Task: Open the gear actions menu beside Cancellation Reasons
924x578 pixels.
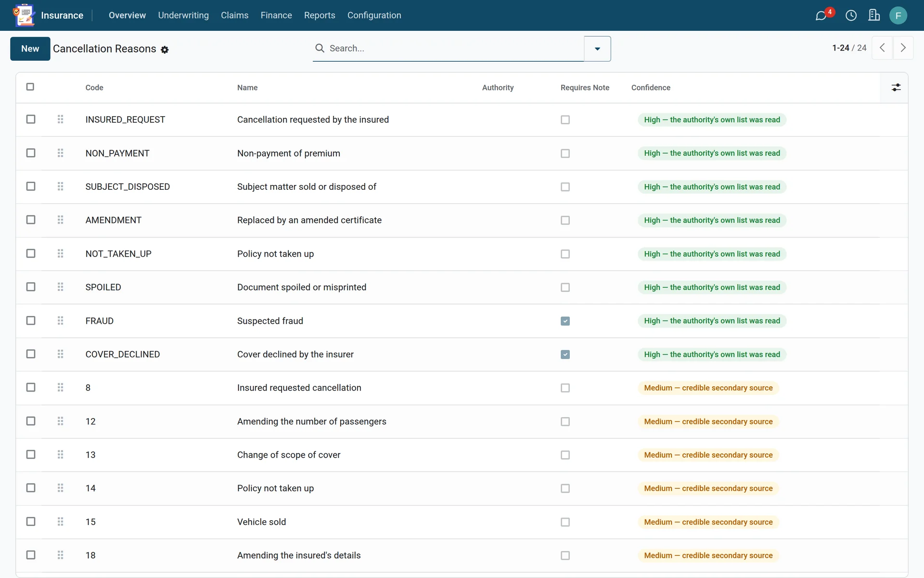Action: click(165, 50)
